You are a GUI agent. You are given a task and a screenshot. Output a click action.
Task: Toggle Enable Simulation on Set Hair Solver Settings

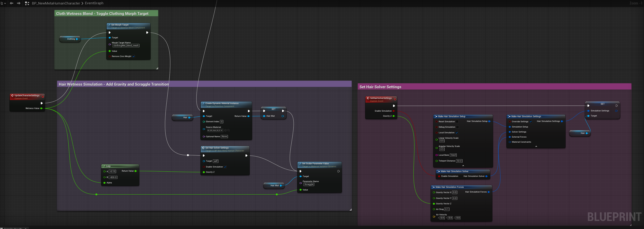click(225, 167)
